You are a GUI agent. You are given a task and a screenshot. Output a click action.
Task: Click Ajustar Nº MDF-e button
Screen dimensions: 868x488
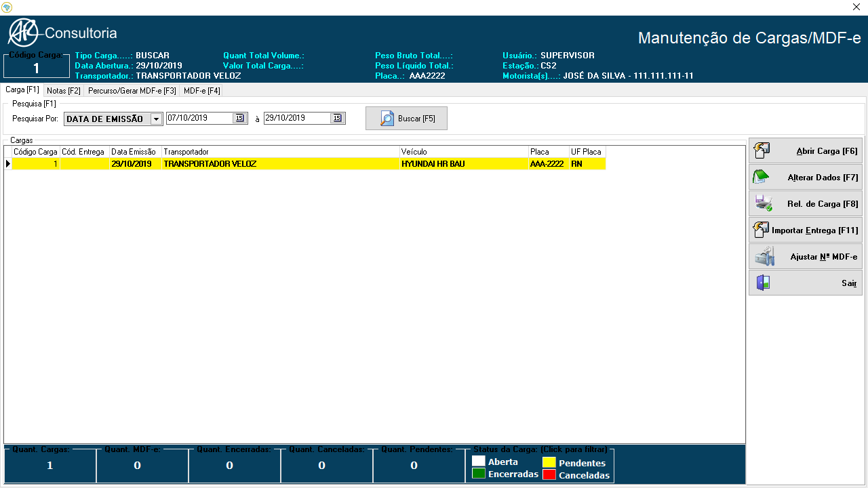[806, 257]
